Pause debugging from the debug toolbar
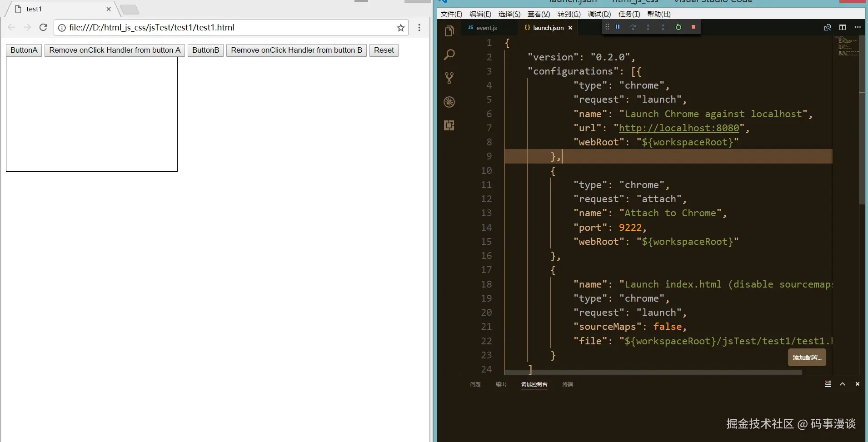Screen dimensions: 868x442 (x=618, y=27)
